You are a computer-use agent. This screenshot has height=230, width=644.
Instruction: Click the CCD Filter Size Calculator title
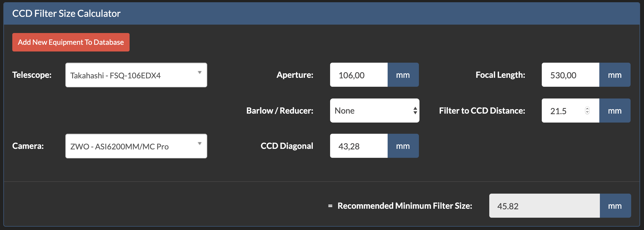point(66,13)
